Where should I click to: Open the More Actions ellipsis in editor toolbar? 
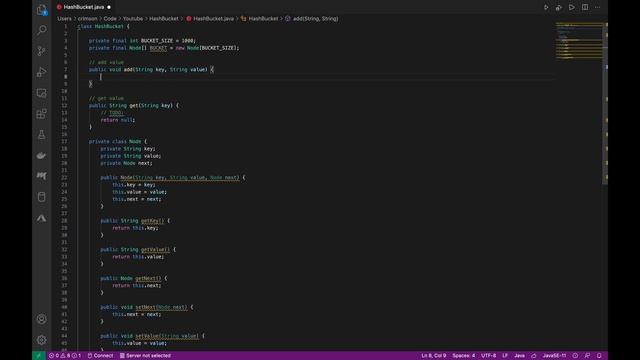[x=598, y=7]
